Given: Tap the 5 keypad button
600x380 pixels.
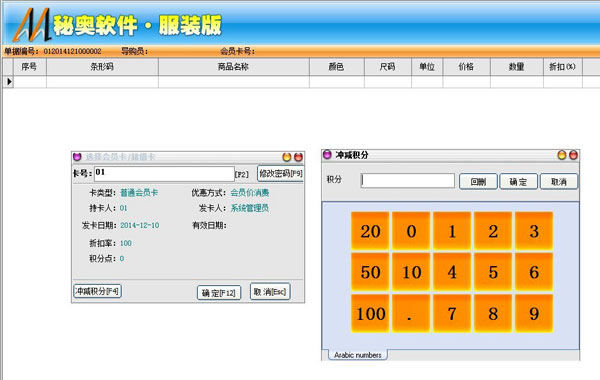Looking at the screenshot, I should (493, 272).
